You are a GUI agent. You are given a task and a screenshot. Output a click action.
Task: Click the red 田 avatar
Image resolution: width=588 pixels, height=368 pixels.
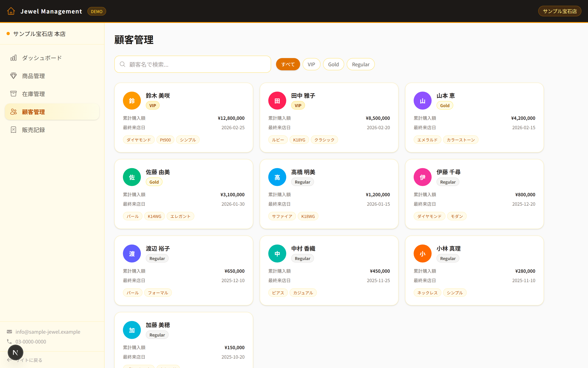pyautogui.click(x=277, y=101)
